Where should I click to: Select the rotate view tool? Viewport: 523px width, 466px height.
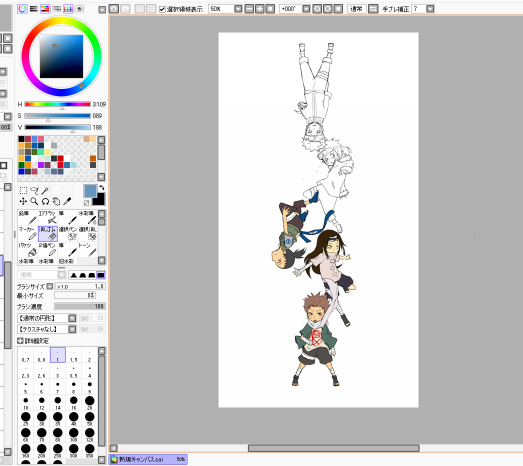point(45,201)
